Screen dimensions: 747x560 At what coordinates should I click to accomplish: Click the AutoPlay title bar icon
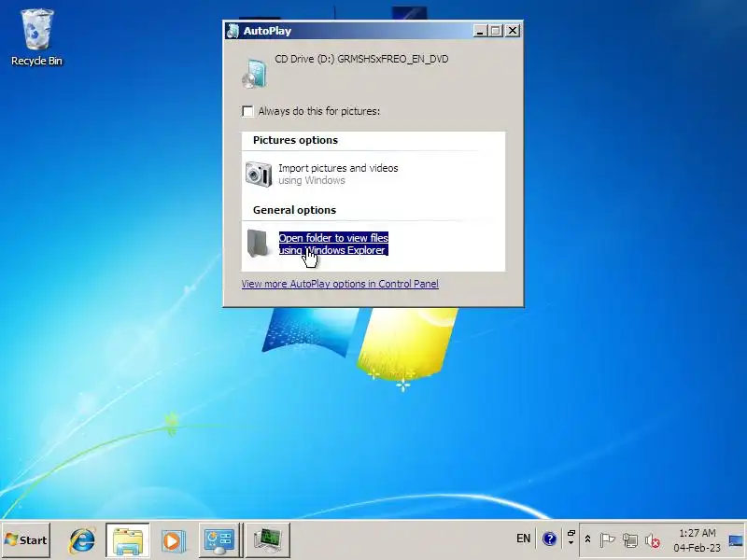[x=233, y=31]
